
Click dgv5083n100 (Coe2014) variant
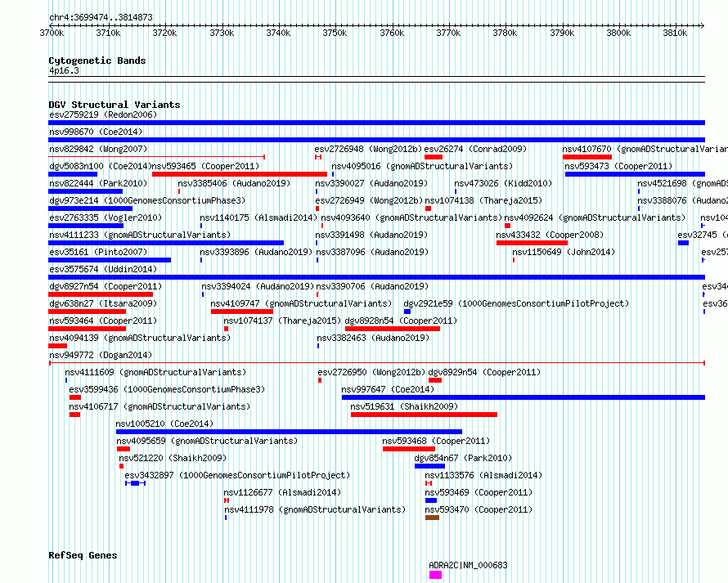click(x=101, y=166)
